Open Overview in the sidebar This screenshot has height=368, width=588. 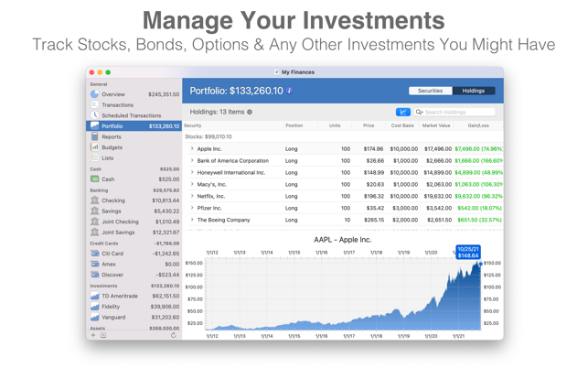134,94
